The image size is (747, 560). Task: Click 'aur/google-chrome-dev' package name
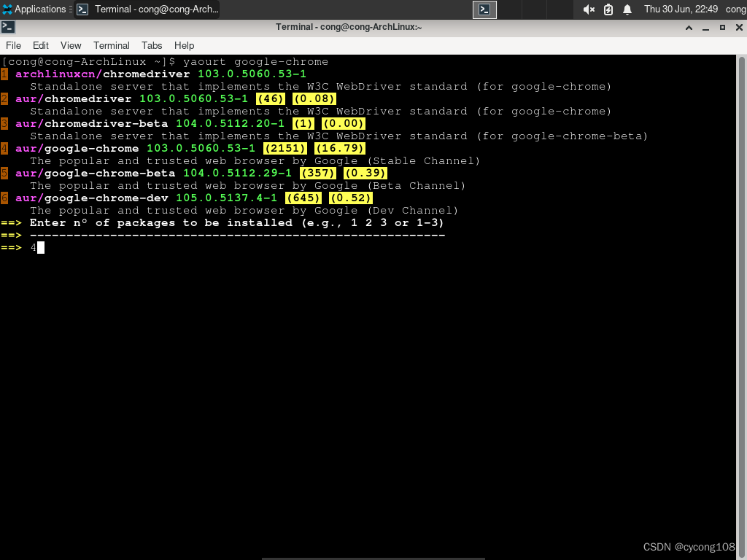pos(91,198)
